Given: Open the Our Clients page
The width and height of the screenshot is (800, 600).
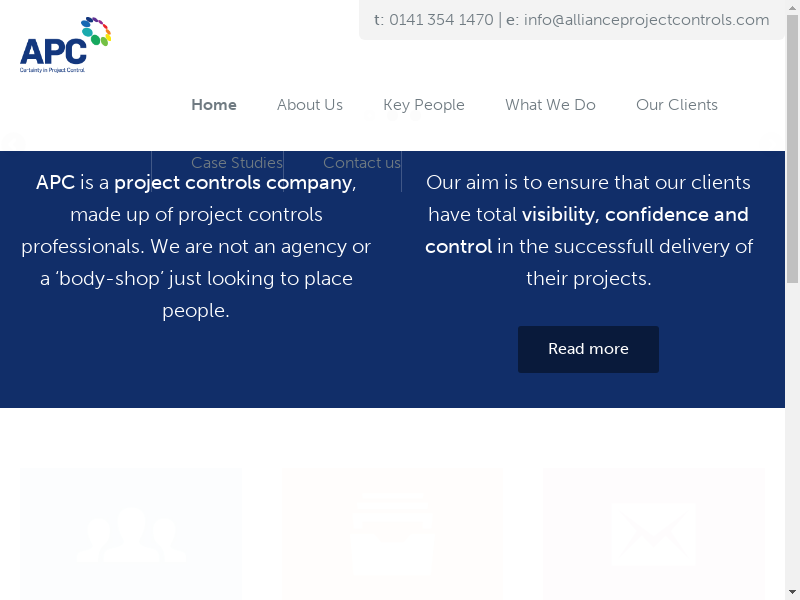Looking at the screenshot, I should coord(677,105).
